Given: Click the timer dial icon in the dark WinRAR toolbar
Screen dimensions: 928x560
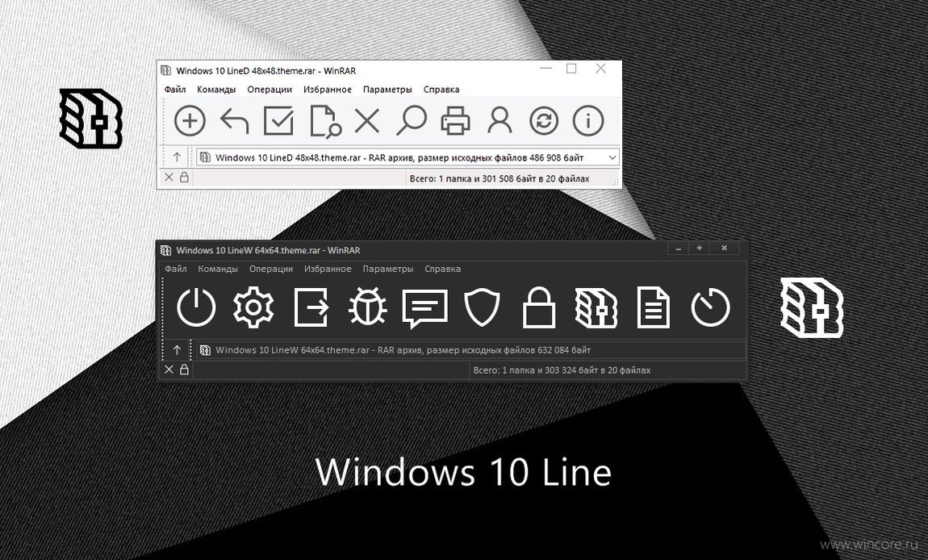Looking at the screenshot, I should coord(710,307).
